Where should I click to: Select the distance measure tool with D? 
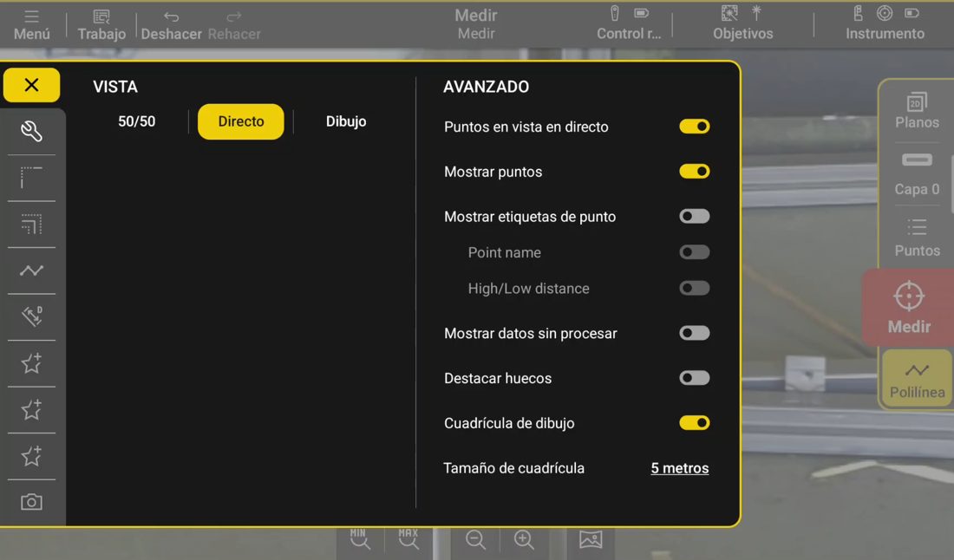(x=31, y=316)
